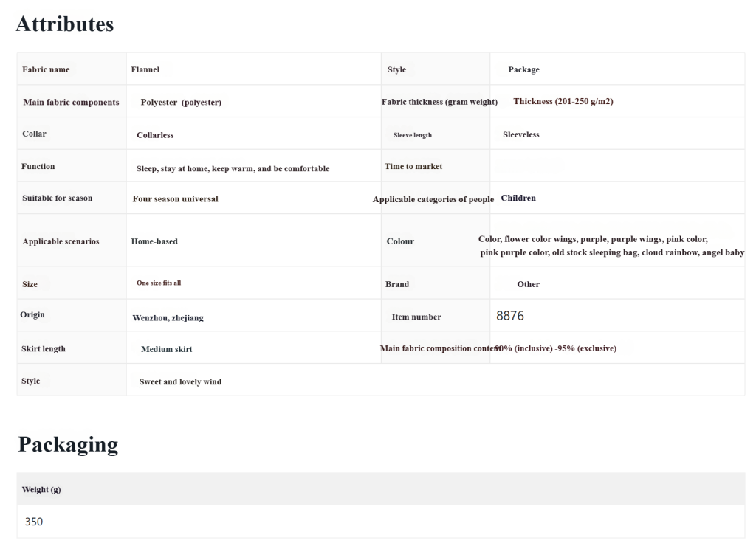Select the item number 8876
Screen dimensions: 756x549
click(510, 316)
